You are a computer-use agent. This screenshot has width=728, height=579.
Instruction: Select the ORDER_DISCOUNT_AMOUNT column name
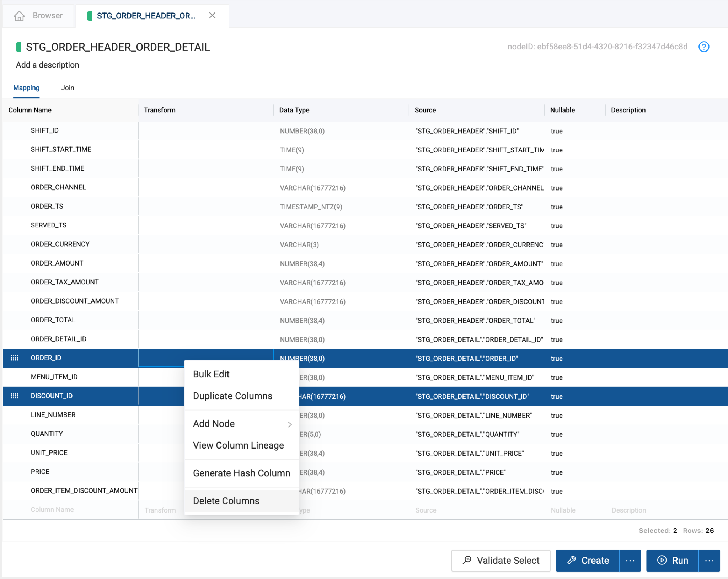(x=75, y=301)
